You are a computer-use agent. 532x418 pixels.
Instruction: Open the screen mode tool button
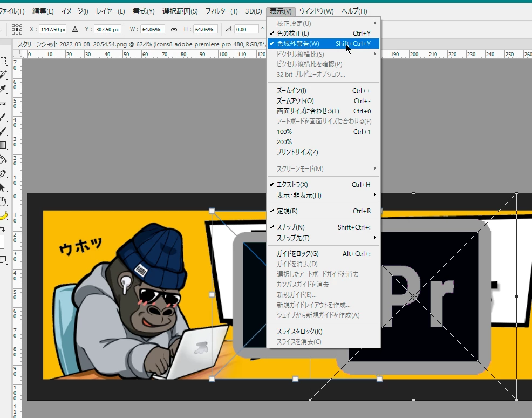click(x=3, y=260)
